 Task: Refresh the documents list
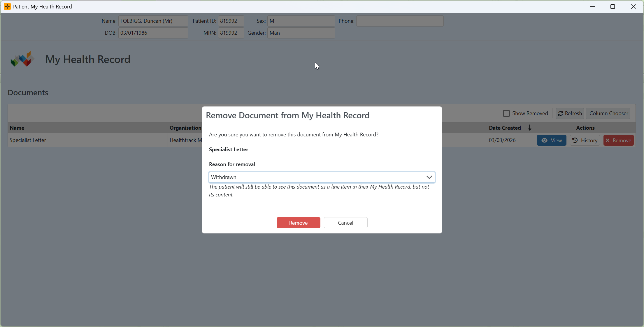click(x=570, y=113)
